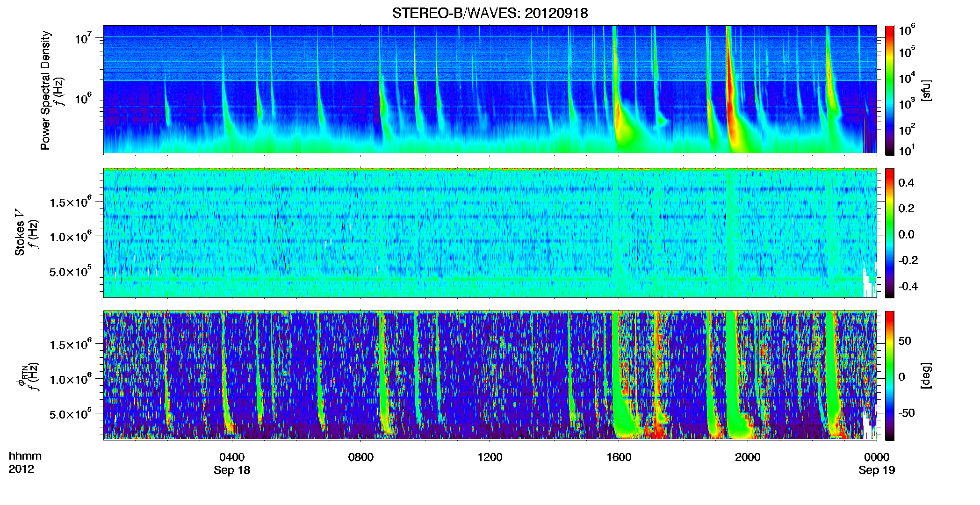Click inside the φRTN spectrogram panel
This screenshot has width=980, height=505.
point(490,375)
